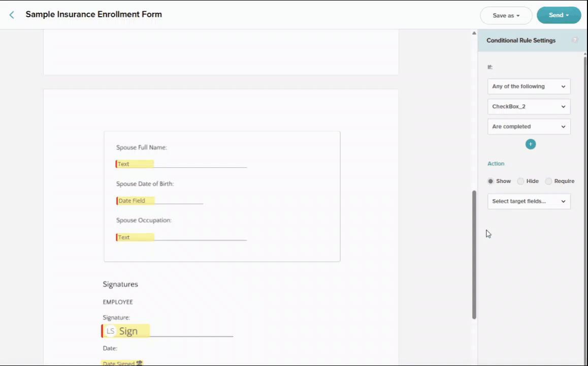Click the Date Signed field icon
The width and height of the screenshot is (588, 366).
click(140, 363)
